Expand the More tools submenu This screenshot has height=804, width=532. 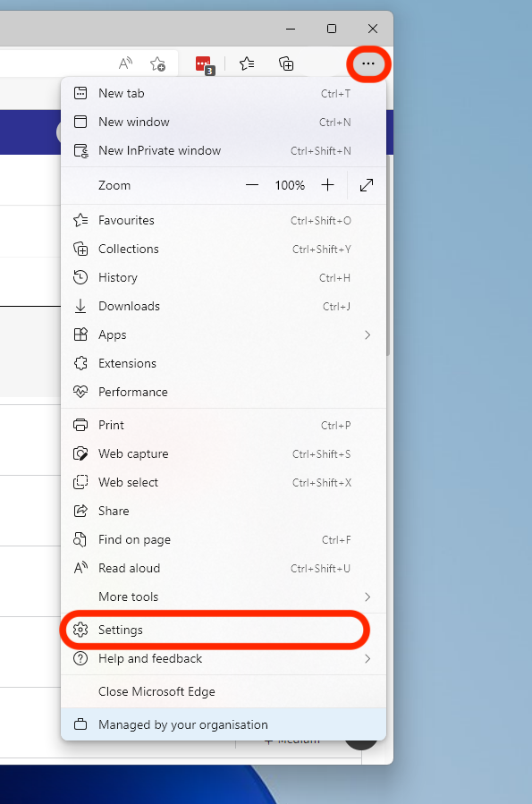tap(224, 597)
